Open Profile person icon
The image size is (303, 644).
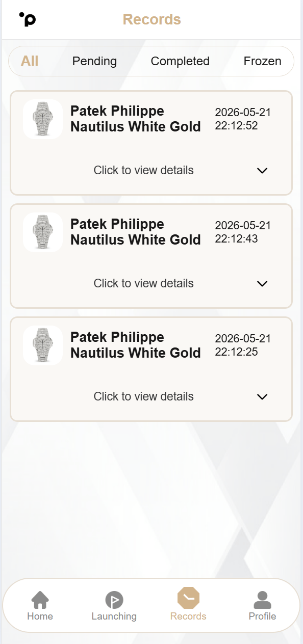click(262, 600)
